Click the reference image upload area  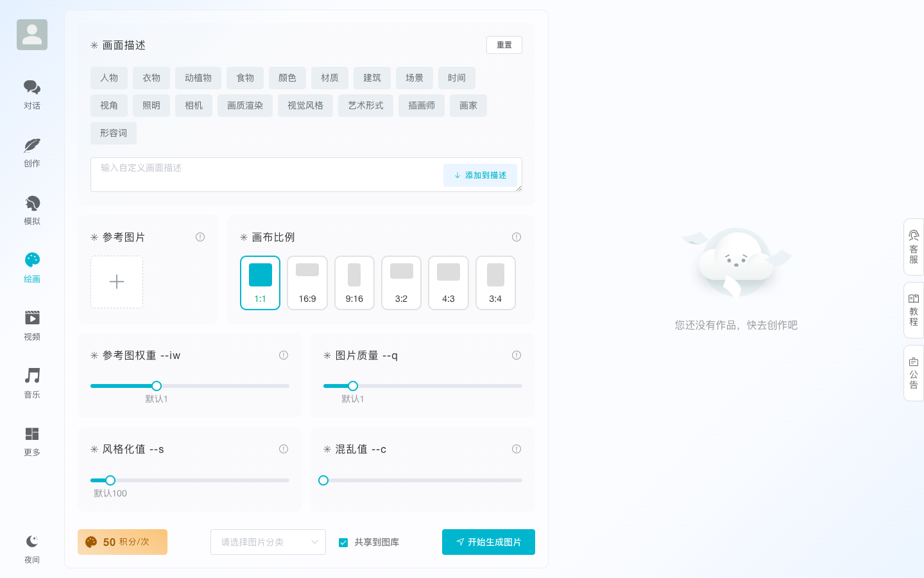pyautogui.click(x=117, y=281)
